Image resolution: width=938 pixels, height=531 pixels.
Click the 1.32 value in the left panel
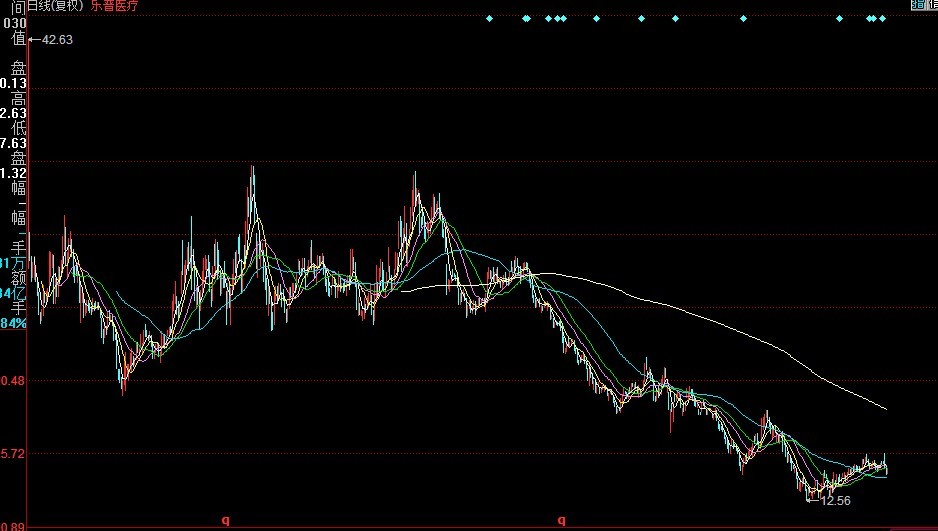14,173
